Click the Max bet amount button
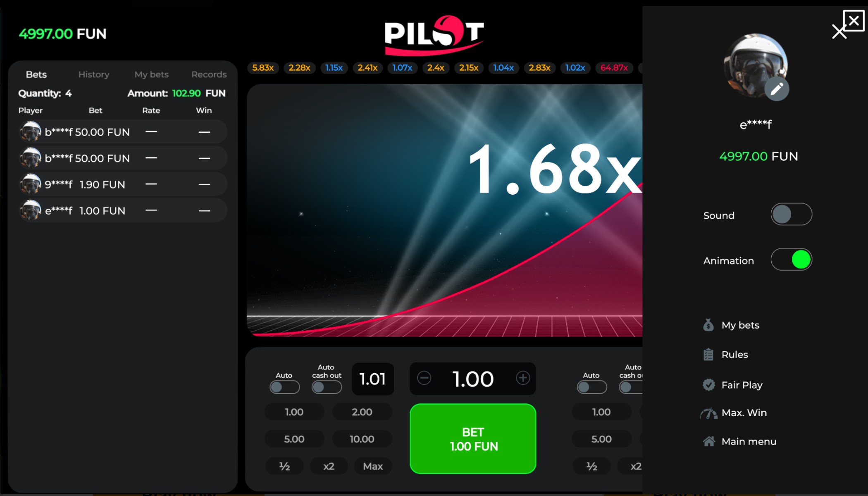Viewport: 868px width, 496px height. (373, 465)
